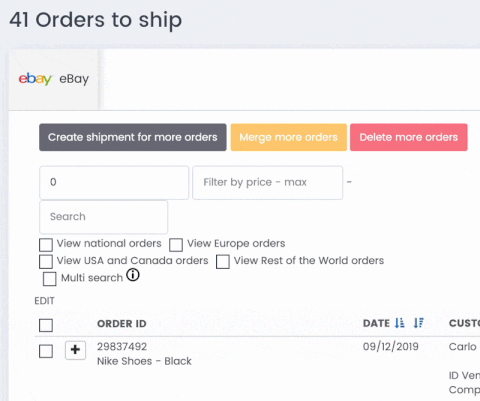Focus the minimum price filter field
Image resolution: width=480 pixels, height=401 pixels.
point(114,183)
